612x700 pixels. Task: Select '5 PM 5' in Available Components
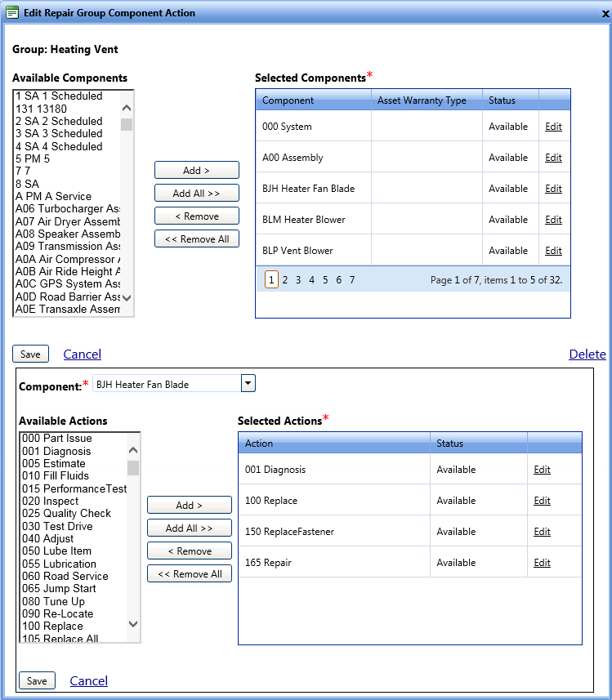[33, 159]
